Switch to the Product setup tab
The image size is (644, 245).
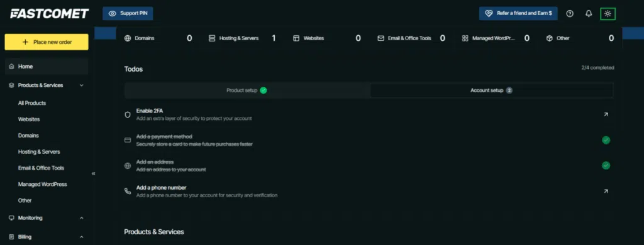(247, 90)
